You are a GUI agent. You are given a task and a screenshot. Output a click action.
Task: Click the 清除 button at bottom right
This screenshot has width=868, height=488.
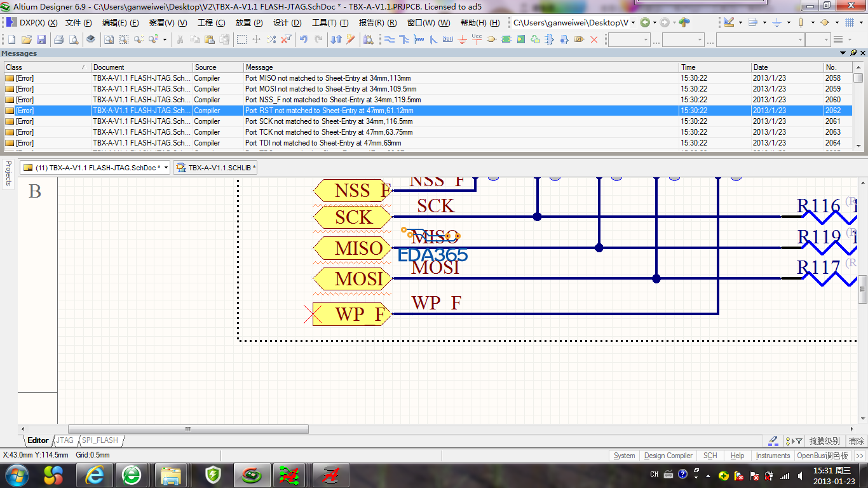tap(856, 441)
